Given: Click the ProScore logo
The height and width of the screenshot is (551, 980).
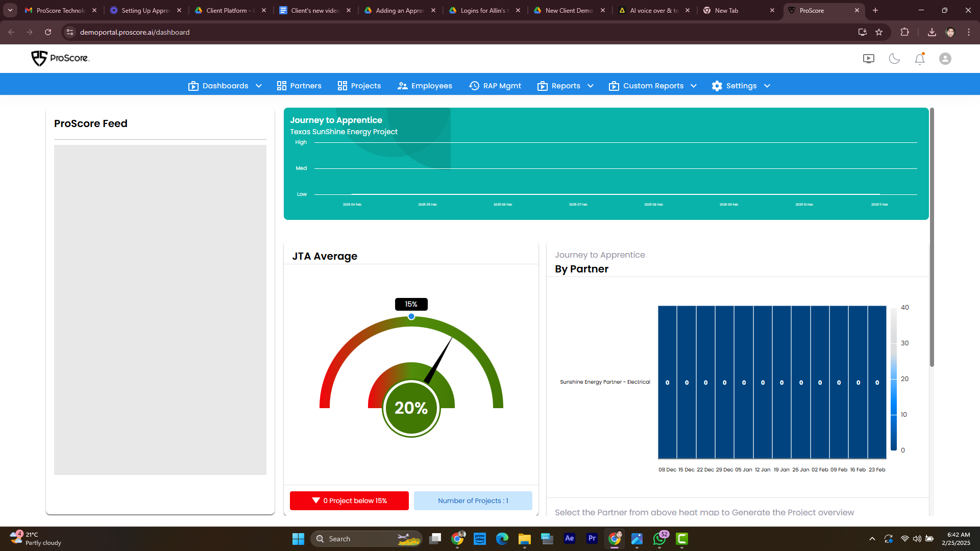Looking at the screenshot, I should (x=60, y=58).
